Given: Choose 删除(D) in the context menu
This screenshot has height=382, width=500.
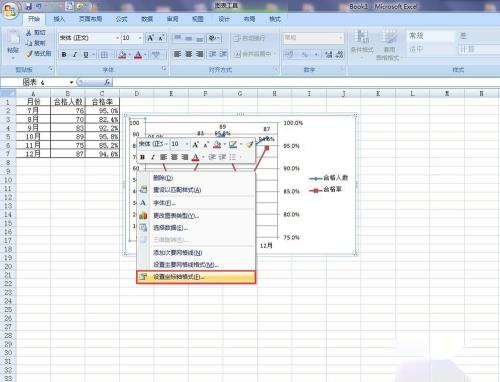Looking at the screenshot, I should pyautogui.click(x=196, y=178).
